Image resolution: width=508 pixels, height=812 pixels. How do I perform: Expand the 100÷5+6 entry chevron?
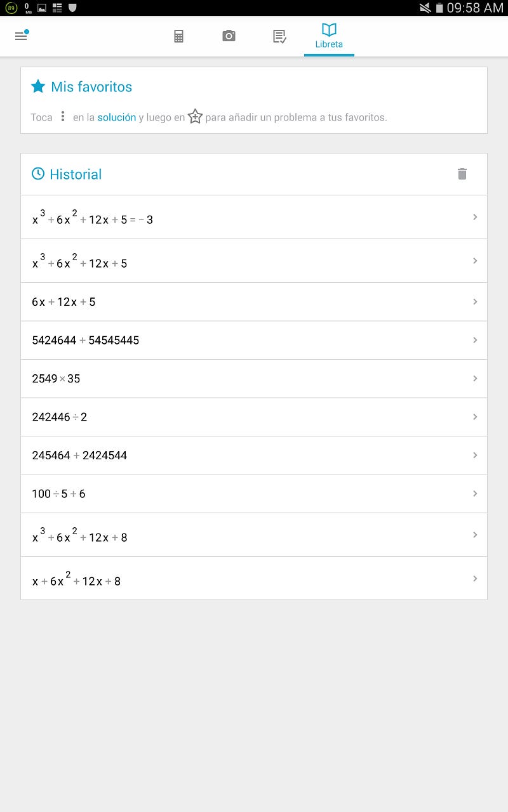coord(475,494)
